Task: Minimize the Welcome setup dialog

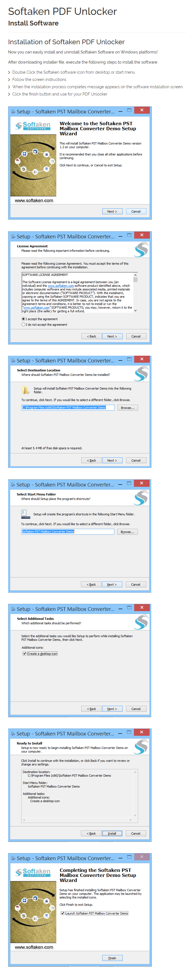Action: pyautogui.click(x=120, y=111)
